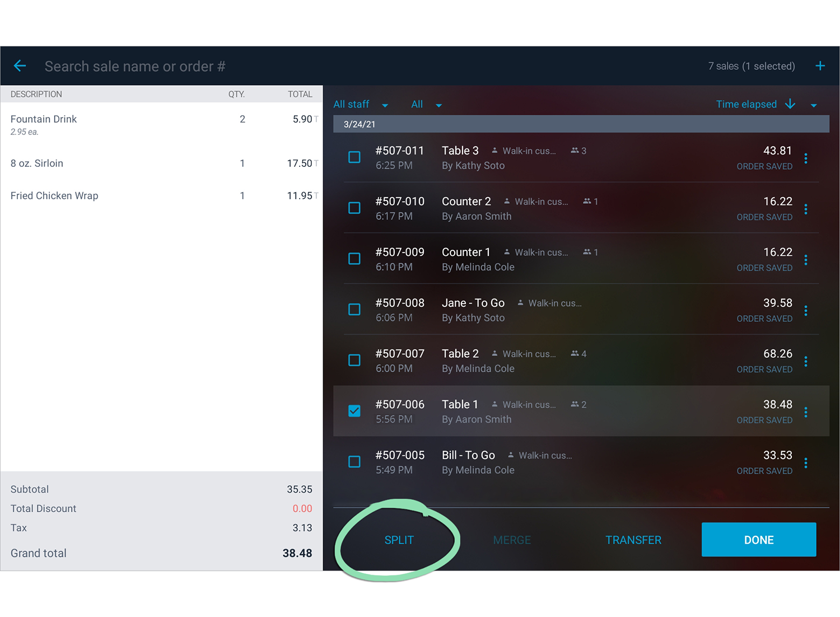Click the Done button
Viewport: 840px width, 617px height.
tap(759, 540)
